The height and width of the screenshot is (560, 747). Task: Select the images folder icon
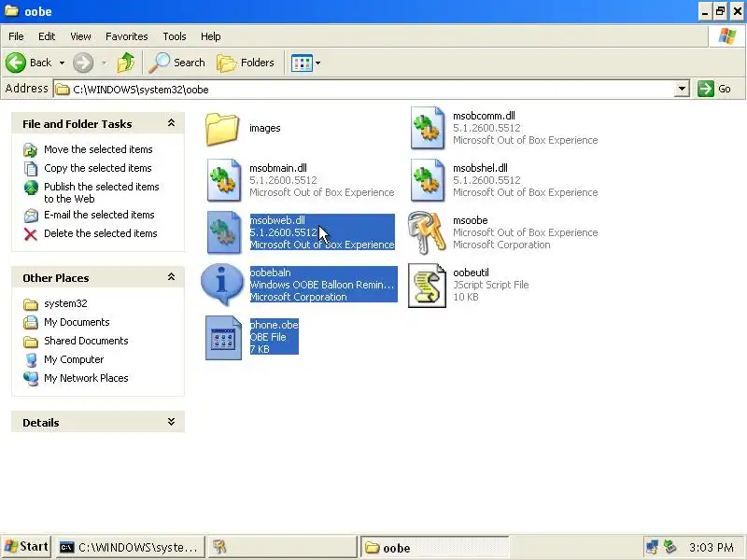click(222, 129)
